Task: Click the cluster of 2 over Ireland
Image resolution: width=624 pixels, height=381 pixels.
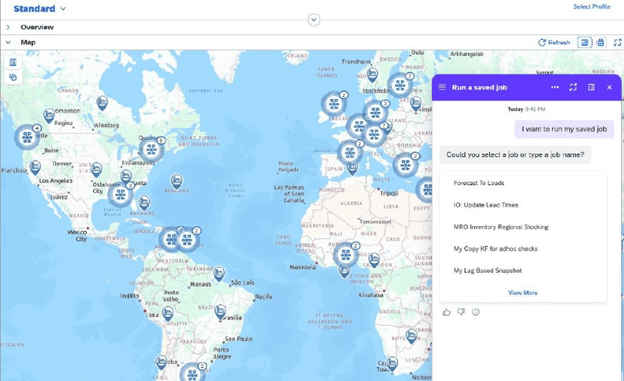Action: pyautogui.click(x=334, y=104)
